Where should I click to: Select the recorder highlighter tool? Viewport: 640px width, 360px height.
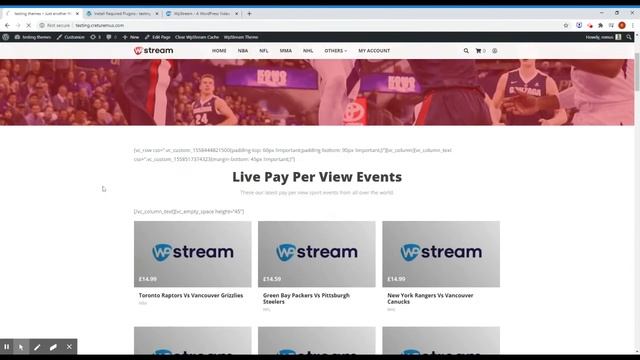pos(53,347)
